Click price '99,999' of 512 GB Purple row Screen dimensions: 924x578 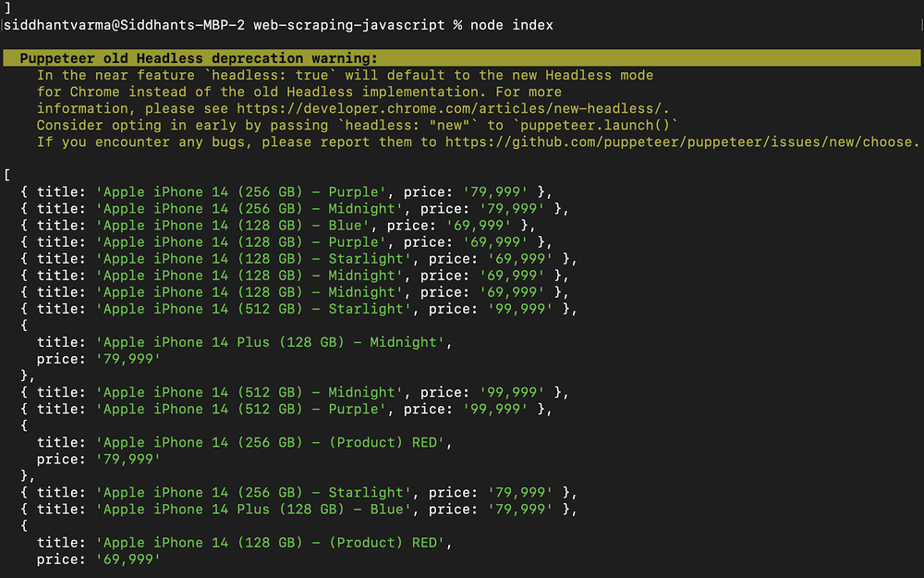click(495, 410)
